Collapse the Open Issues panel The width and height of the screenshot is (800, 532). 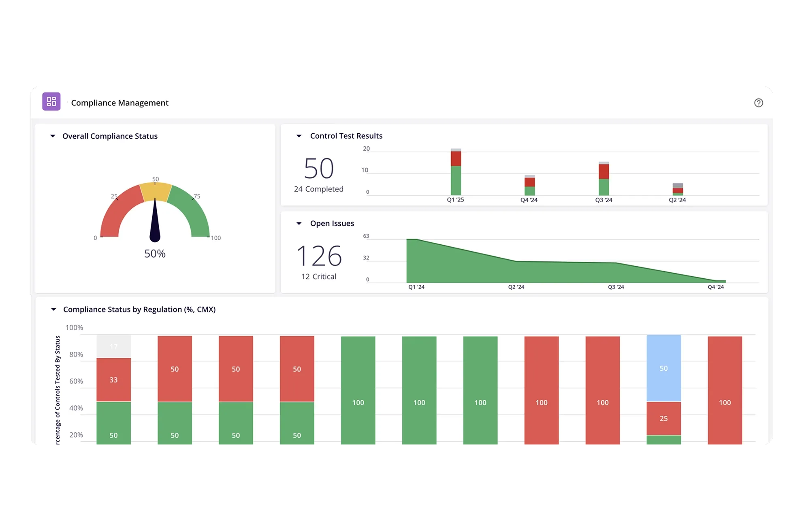tap(299, 224)
